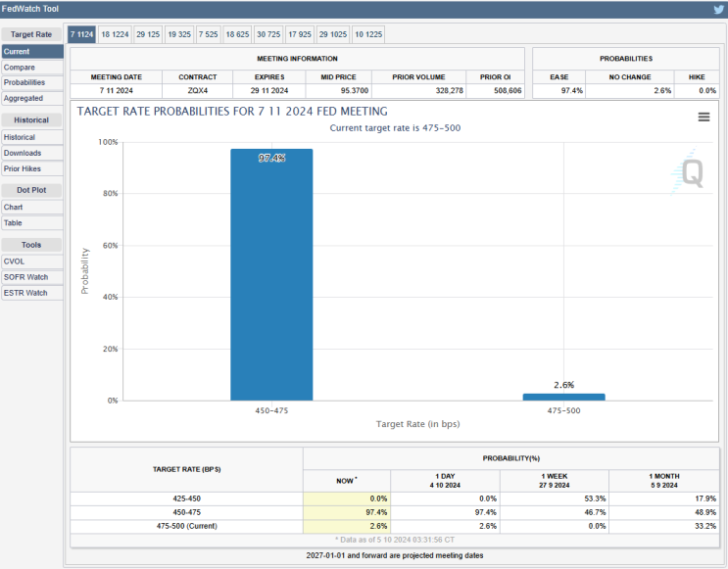Screen dimensions: 728x569
Task: Click the 48.9% one-month probability cell
Action: point(664,513)
